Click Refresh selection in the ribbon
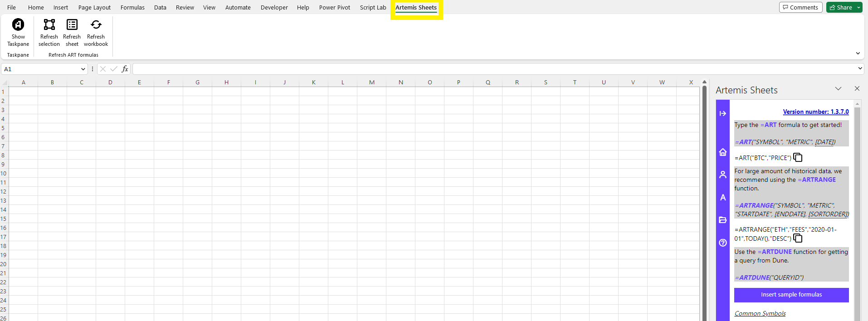This screenshot has width=868, height=321. click(x=49, y=32)
